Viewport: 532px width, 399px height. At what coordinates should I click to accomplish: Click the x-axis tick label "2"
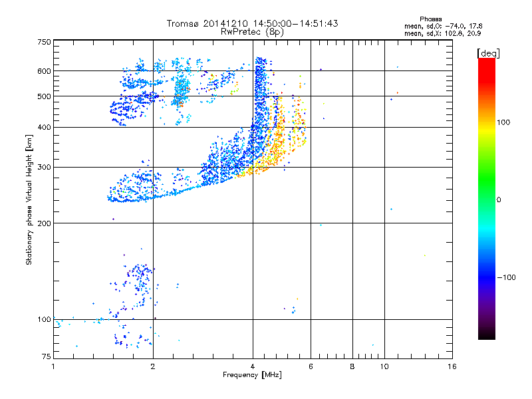153,366
